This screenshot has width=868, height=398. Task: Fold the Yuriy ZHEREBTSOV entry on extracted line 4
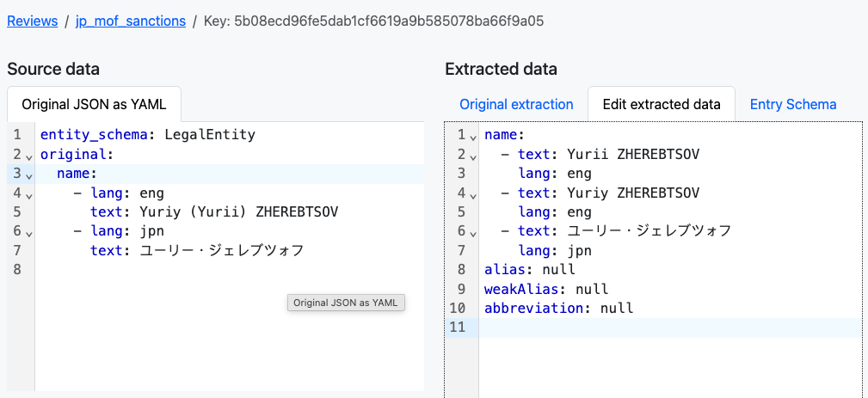pos(473,196)
